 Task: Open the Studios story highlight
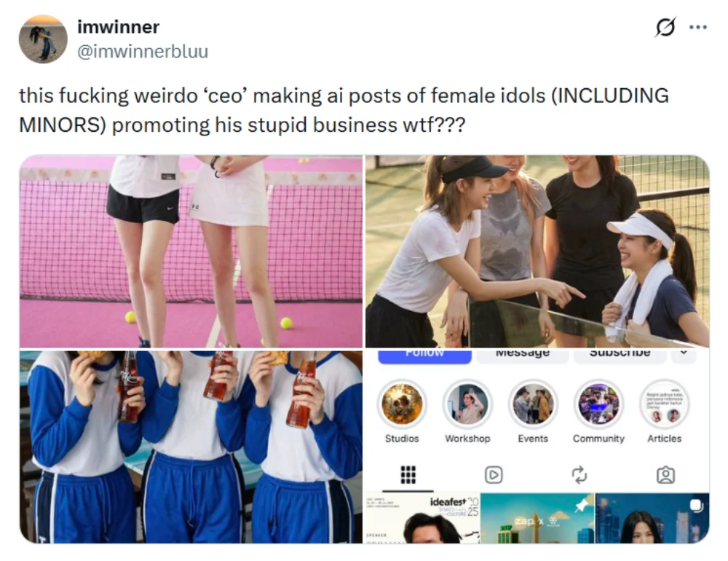[x=402, y=404]
